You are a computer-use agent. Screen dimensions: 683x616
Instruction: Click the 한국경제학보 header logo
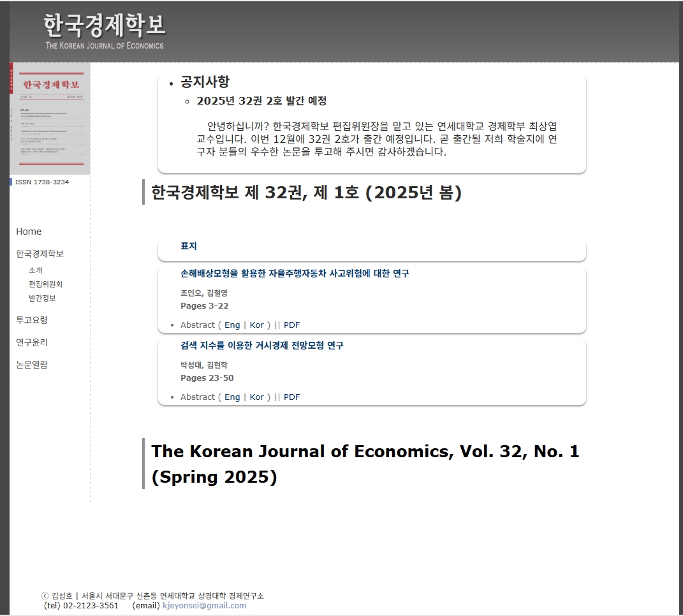pos(104,31)
